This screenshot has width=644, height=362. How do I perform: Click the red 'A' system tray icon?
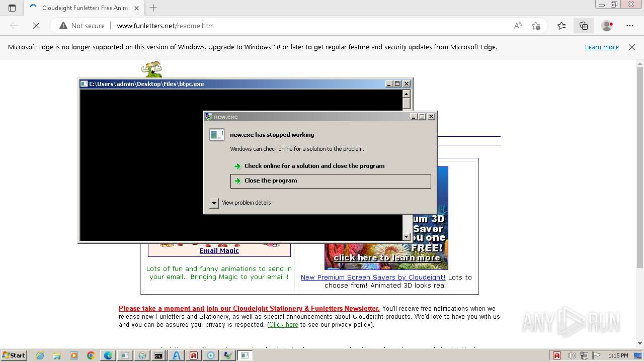point(557,355)
